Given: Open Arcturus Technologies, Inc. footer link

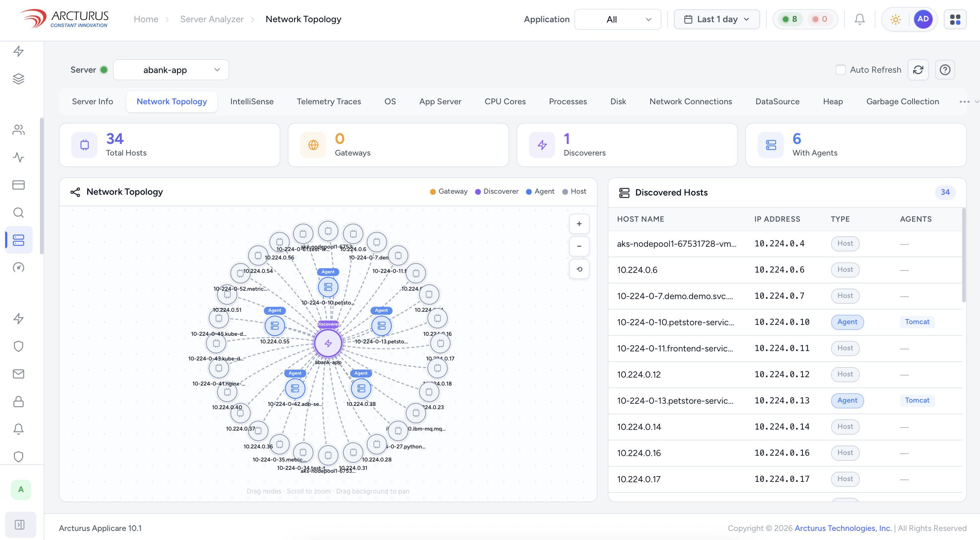Looking at the screenshot, I should [x=843, y=528].
